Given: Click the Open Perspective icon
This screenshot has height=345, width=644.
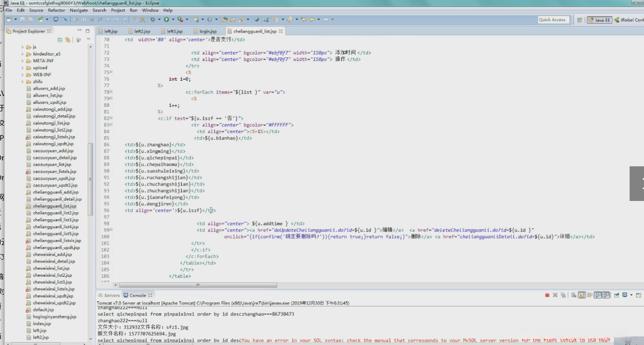Looking at the screenshot, I should tap(579, 20).
